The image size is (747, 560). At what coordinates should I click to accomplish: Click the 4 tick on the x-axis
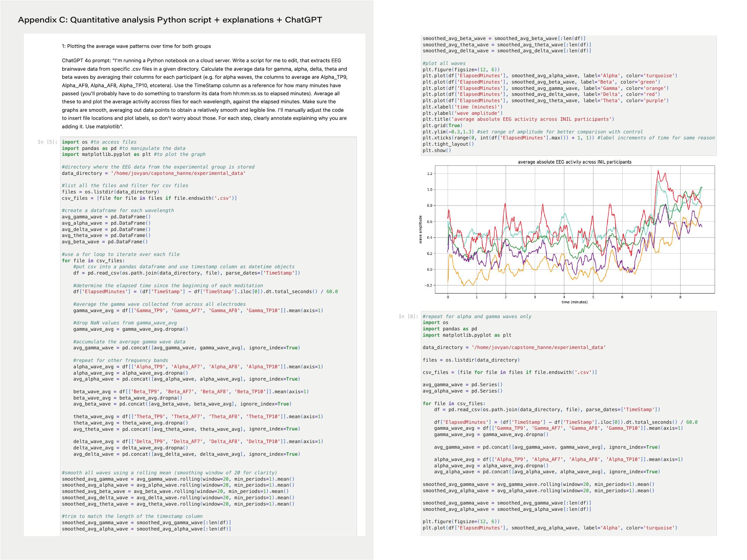coord(564,297)
